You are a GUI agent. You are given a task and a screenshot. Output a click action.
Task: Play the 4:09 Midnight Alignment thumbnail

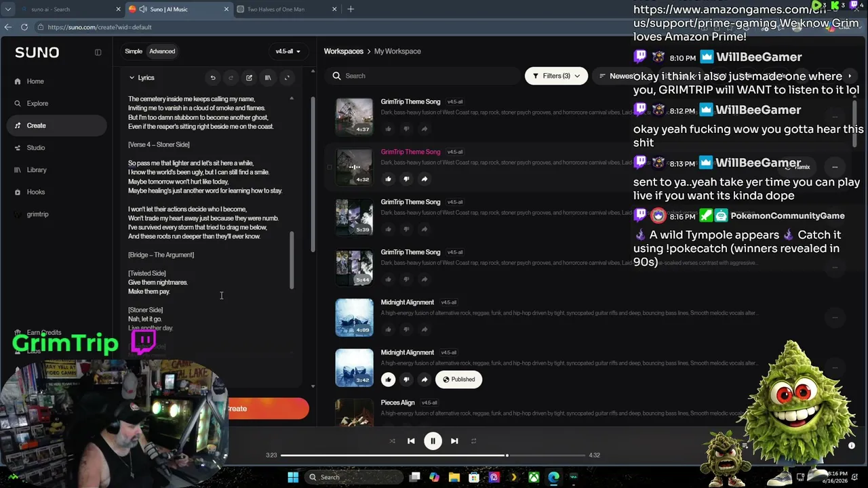pos(354,317)
